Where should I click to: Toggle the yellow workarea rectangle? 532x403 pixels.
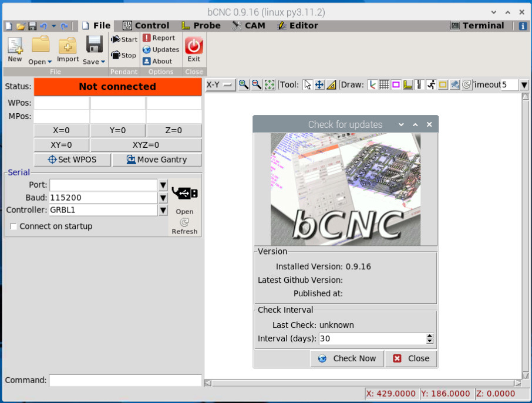pyautogui.click(x=443, y=84)
